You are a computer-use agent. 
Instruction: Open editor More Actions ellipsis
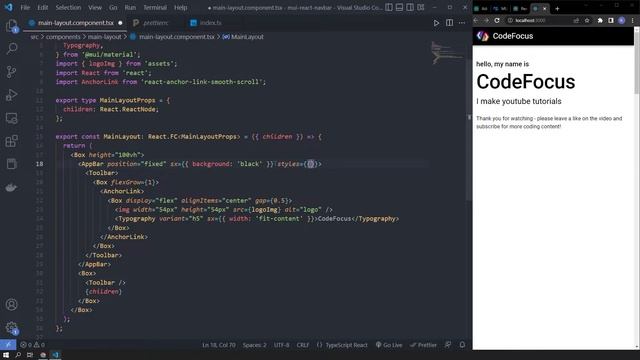[x=462, y=23]
